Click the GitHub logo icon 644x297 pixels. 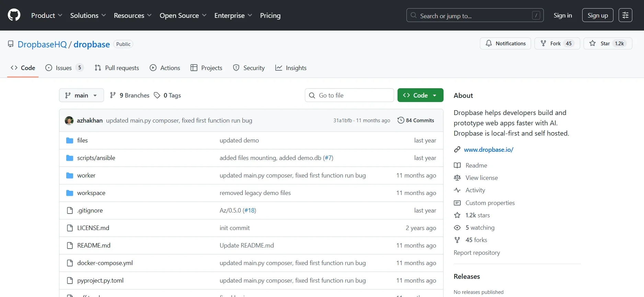(14, 15)
